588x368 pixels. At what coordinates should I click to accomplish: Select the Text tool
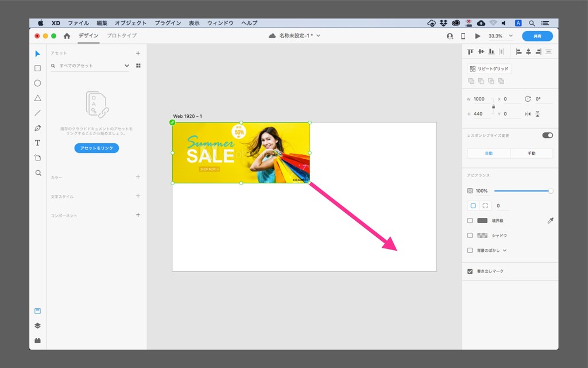pyautogui.click(x=37, y=143)
